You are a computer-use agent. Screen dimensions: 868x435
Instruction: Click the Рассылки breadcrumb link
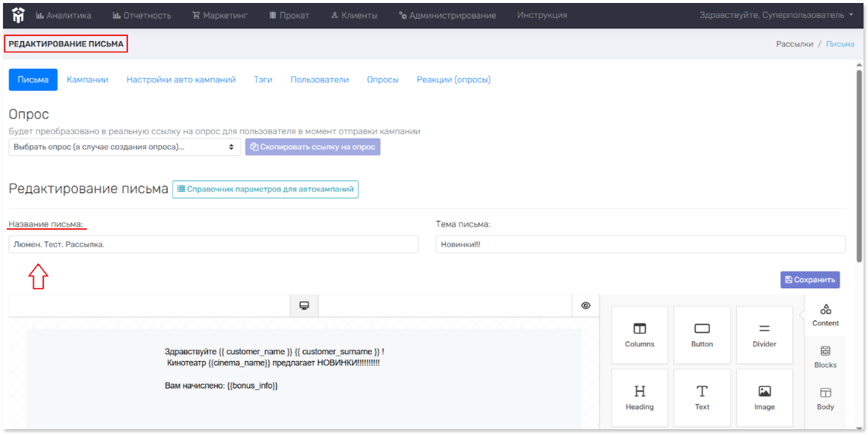coord(794,44)
